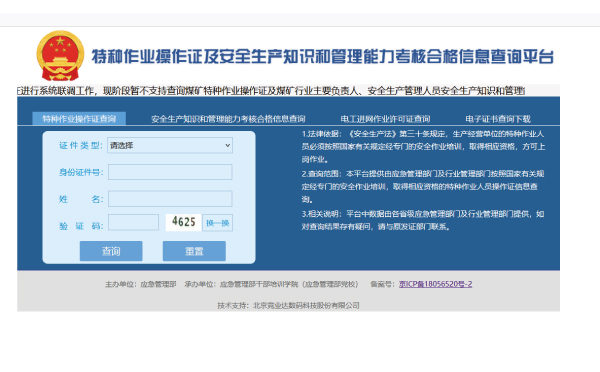Click the national emblem logo

click(60, 56)
